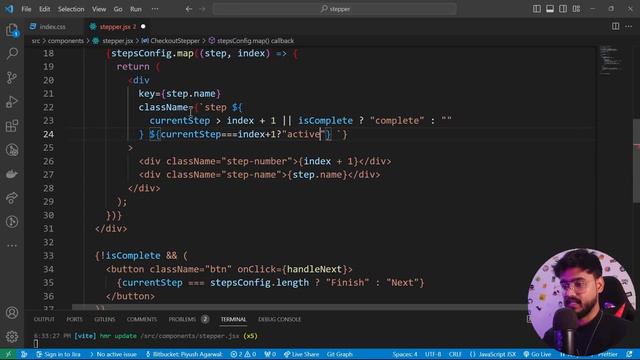The image size is (640, 360).
Task: Click the VS Code logo in title bar
Action: coord(9,9)
